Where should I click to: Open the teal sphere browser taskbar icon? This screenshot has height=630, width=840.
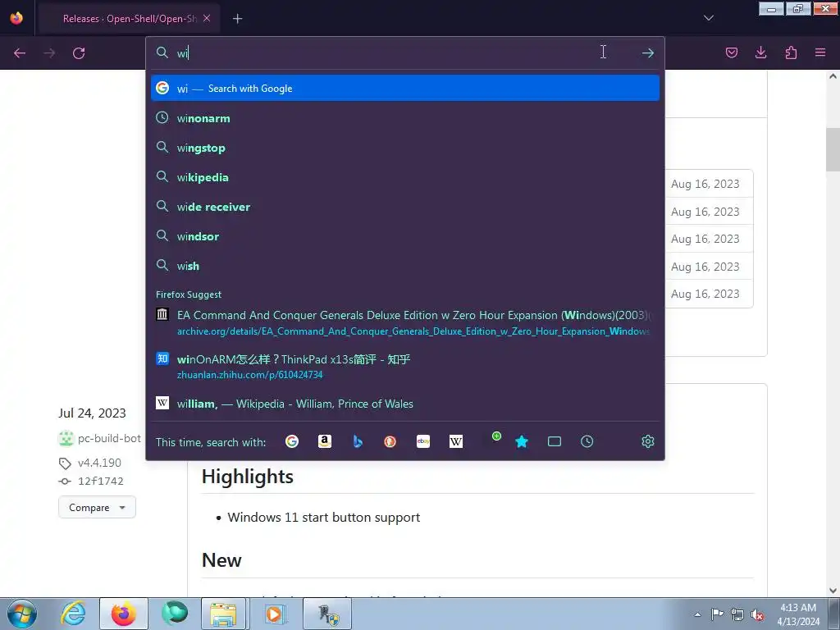175,614
